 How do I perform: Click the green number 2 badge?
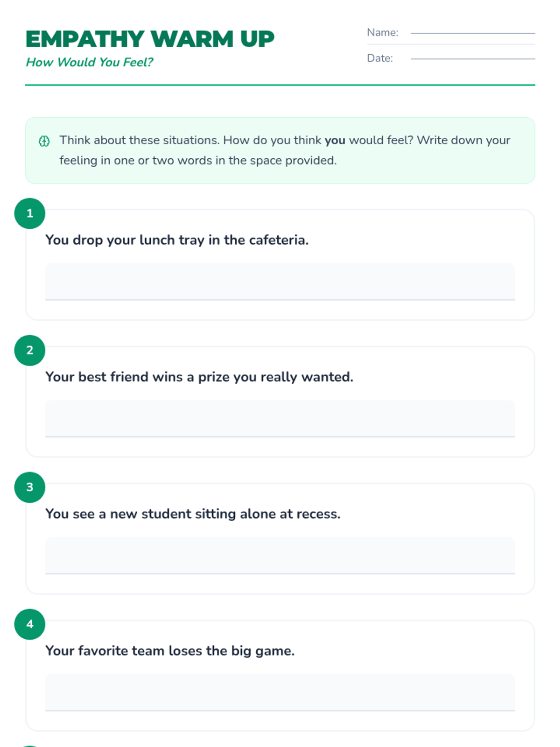pyautogui.click(x=30, y=350)
